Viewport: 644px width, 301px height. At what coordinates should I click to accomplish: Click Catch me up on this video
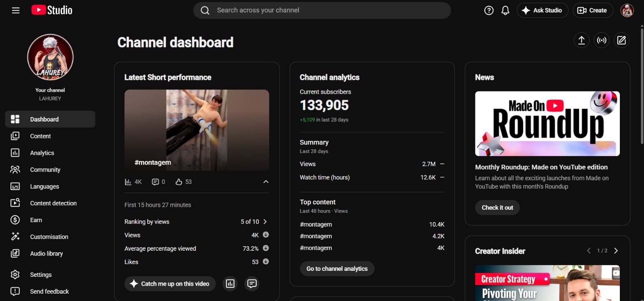tap(170, 284)
